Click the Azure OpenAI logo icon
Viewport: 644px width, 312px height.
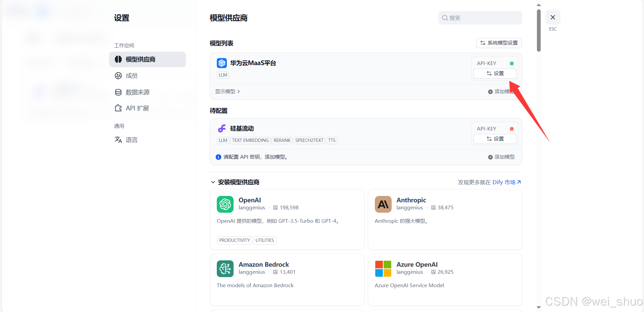coord(383,269)
